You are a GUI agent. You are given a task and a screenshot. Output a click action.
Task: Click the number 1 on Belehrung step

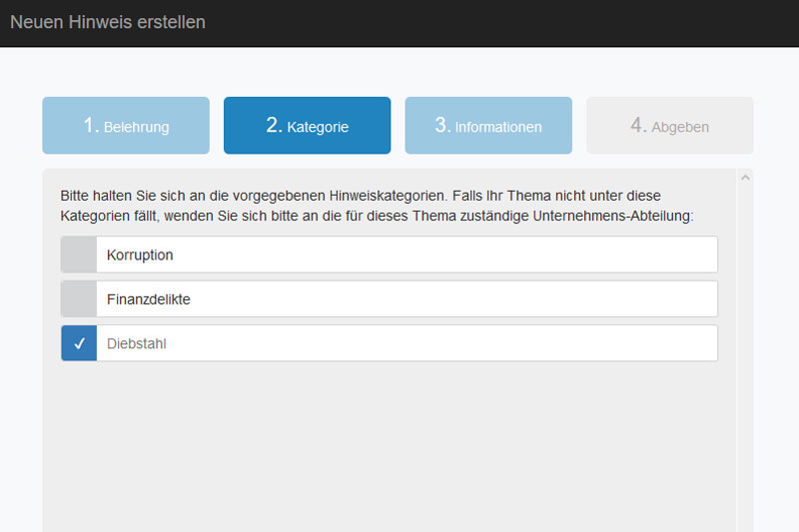coord(91,125)
